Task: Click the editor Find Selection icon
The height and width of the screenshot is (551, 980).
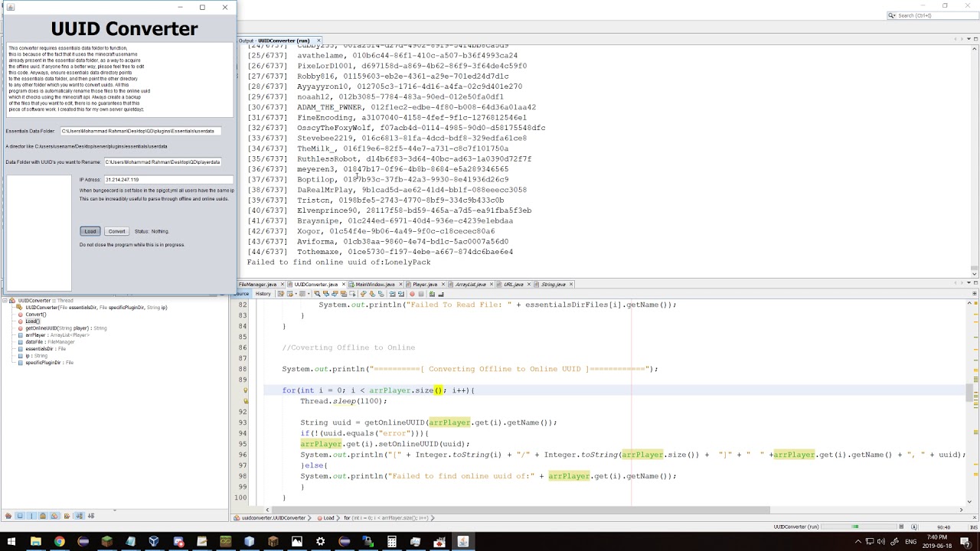Action: pos(317,294)
